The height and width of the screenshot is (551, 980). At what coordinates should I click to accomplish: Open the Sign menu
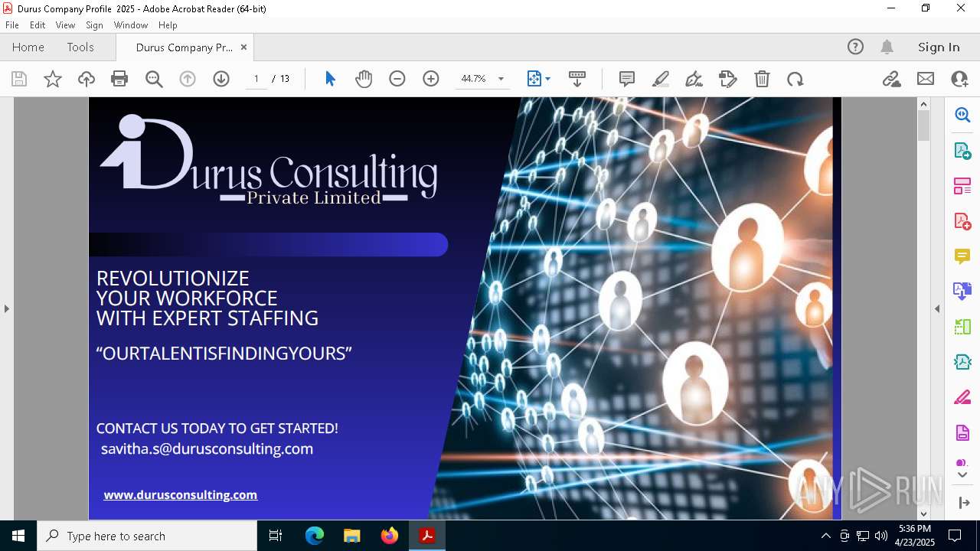pyautogui.click(x=95, y=25)
